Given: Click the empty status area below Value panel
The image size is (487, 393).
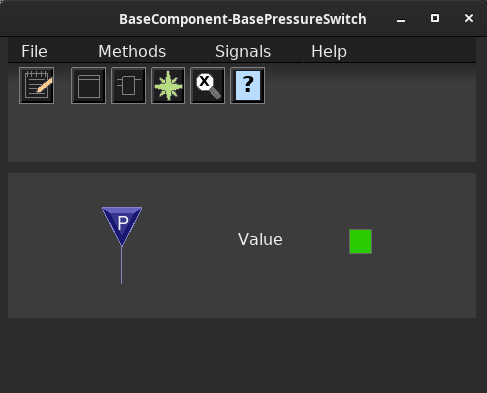Looking at the screenshot, I should pyautogui.click(x=242, y=355).
